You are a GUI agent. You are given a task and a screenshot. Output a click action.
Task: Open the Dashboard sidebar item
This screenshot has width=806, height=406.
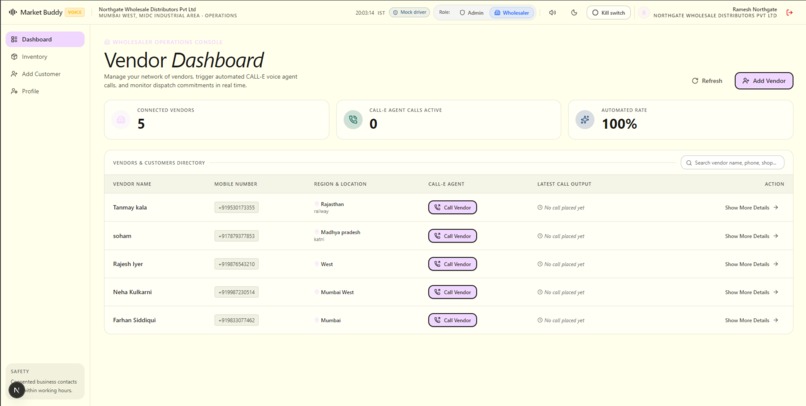[x=45, y=39]
